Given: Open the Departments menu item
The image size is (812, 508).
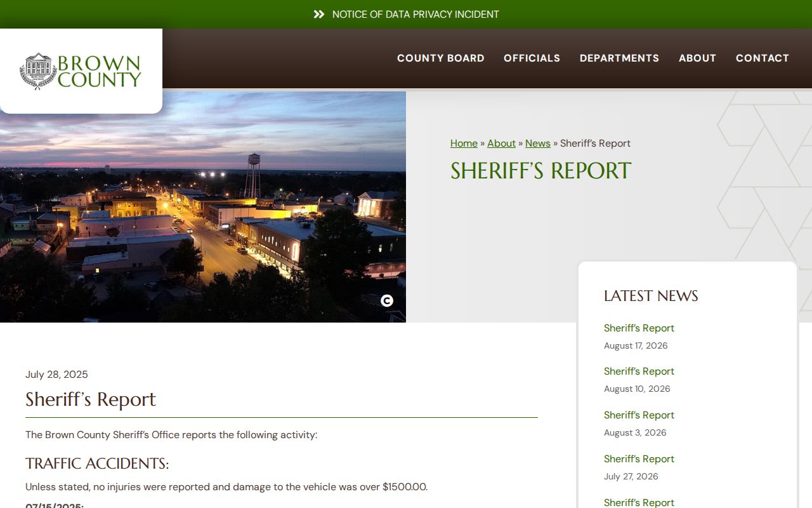Looking at the screenshot, I should point(619,58).
